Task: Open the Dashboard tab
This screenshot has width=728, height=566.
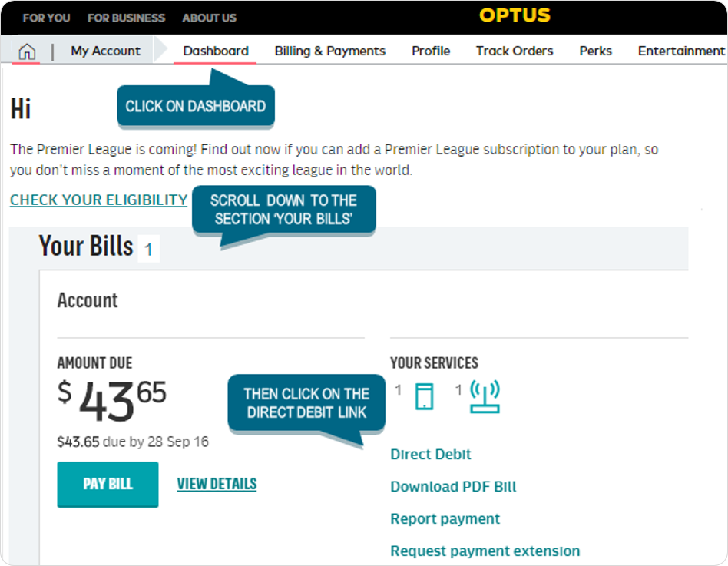Action: (214, 50)
